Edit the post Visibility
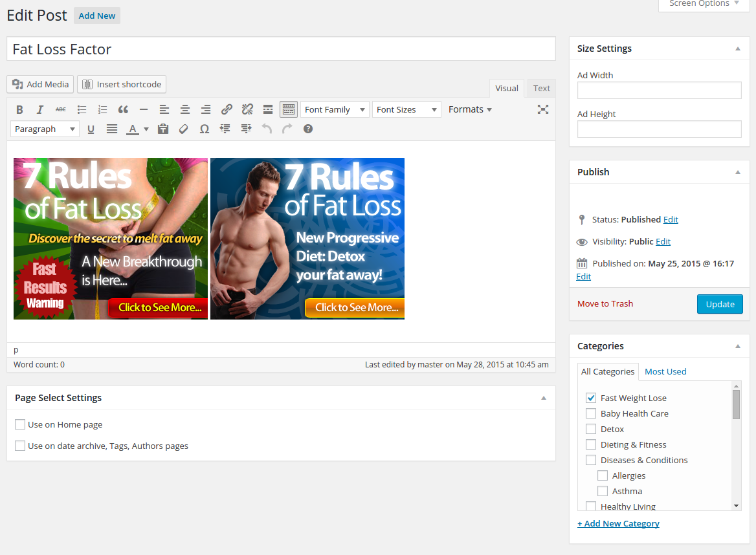The width and height of the screenshot is (756, 555). coord(663,242)
